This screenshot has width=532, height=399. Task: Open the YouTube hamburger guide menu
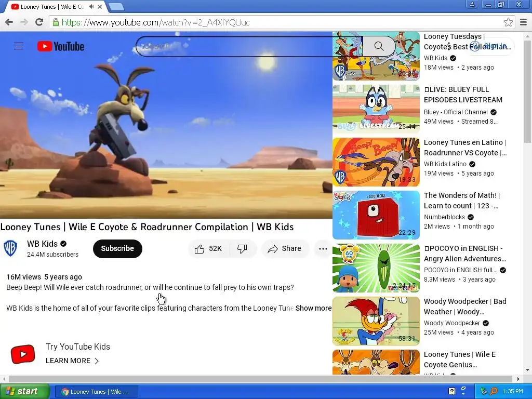(19, 46)
